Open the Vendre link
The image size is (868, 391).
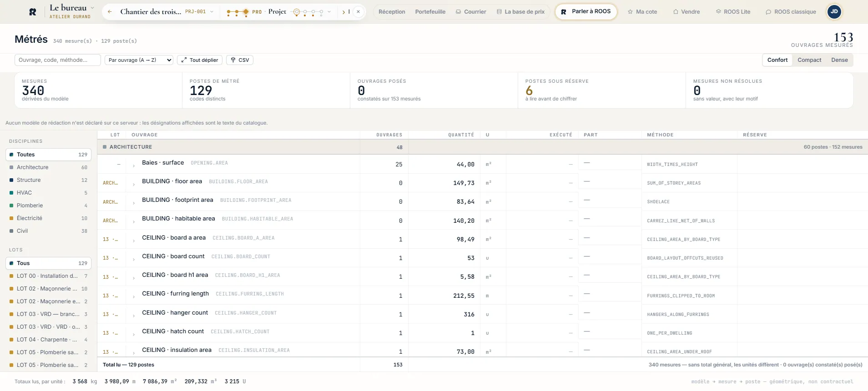pos(686,12)
